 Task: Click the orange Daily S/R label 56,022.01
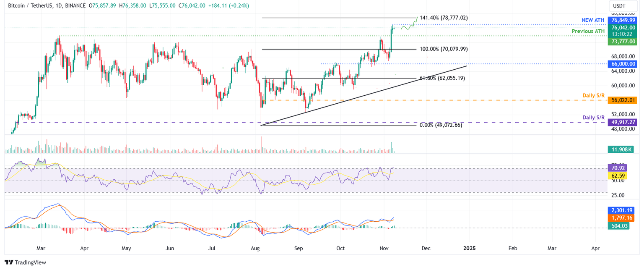click(x=622, y=100)
